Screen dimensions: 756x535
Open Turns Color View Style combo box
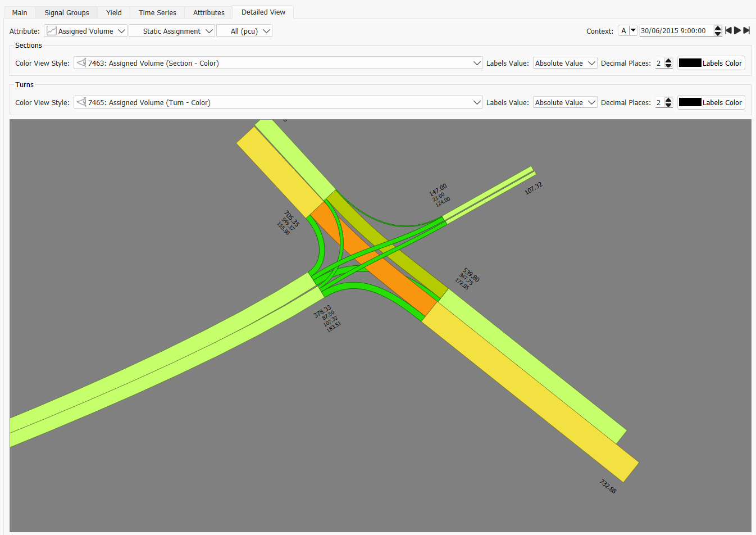(278, 102)
